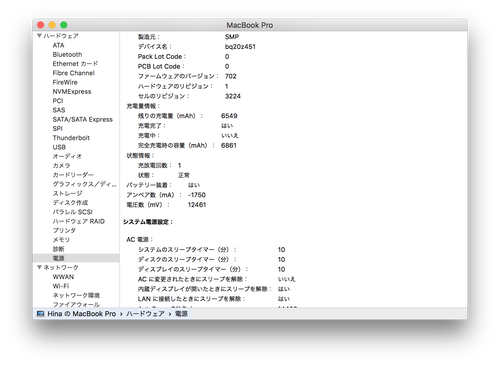Select プリンタ in the sidebar
This screenshot has width=500, height=366.
64,230
